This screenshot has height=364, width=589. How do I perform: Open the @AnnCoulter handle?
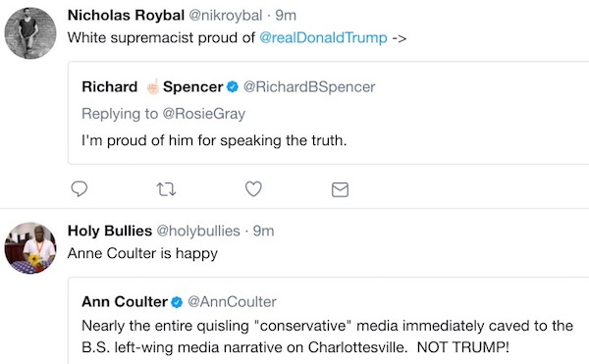[232, 302]
